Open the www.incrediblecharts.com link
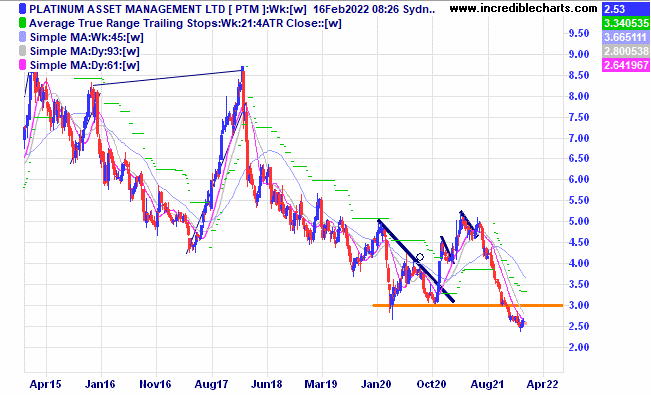Viewport: 651px width, 395px height. pos(524,8)
